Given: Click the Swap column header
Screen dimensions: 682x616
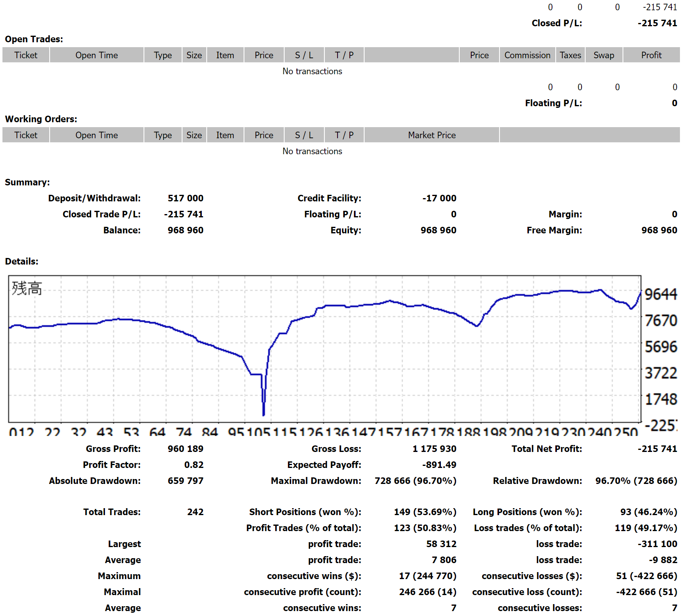Looking at the screenshot, I should click(604, 55).
